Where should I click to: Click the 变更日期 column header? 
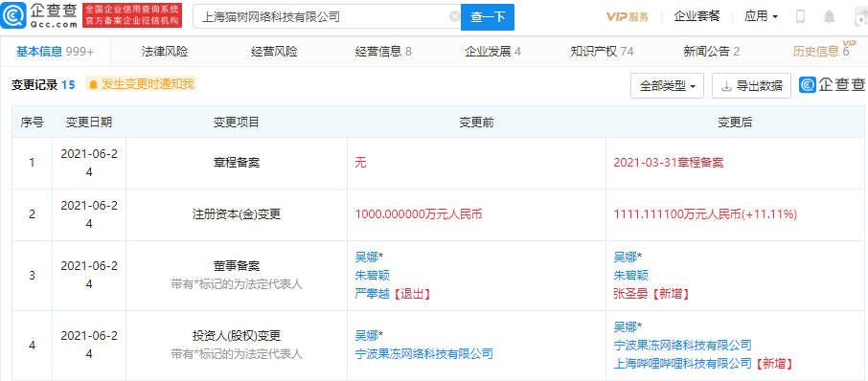89,123
